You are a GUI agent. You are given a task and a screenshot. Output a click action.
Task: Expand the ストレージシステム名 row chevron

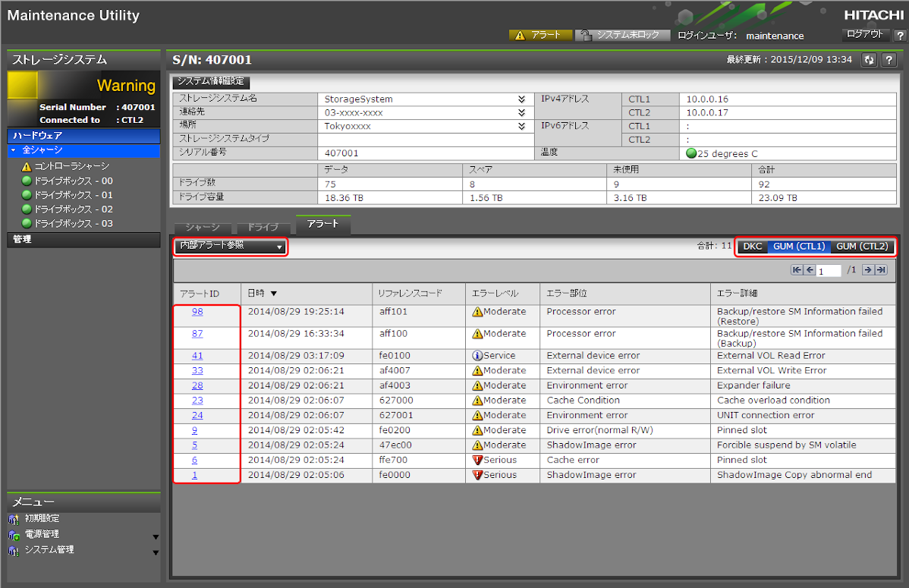(x=521, y=99)
